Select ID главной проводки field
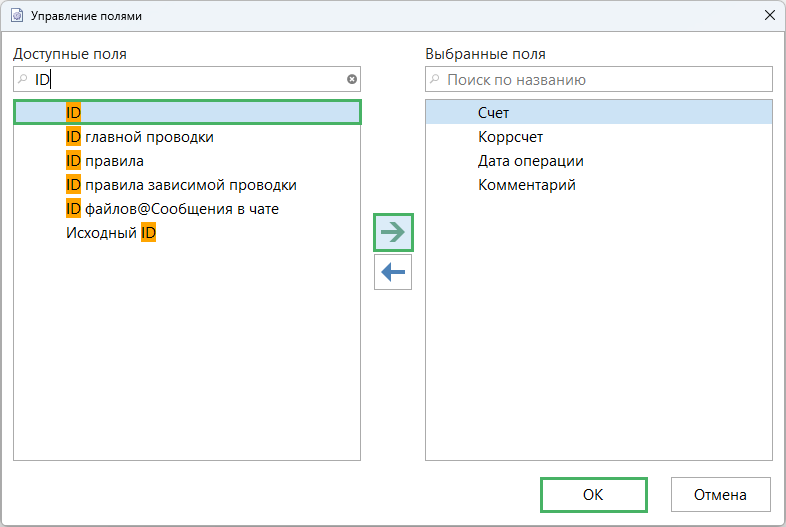The image size is (786, 527). [140, 136]
